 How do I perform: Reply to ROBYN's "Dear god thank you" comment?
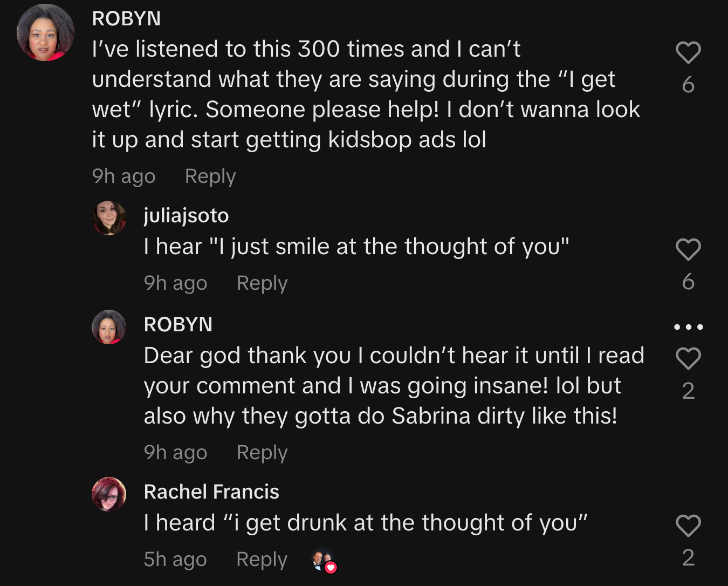[x=262, y=453]
